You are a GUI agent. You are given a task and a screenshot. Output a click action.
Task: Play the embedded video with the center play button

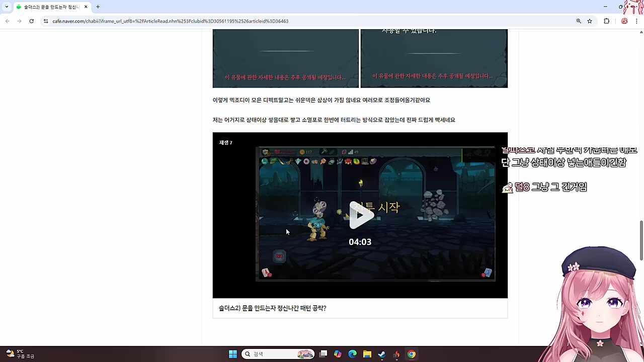(x=361, y=215)
